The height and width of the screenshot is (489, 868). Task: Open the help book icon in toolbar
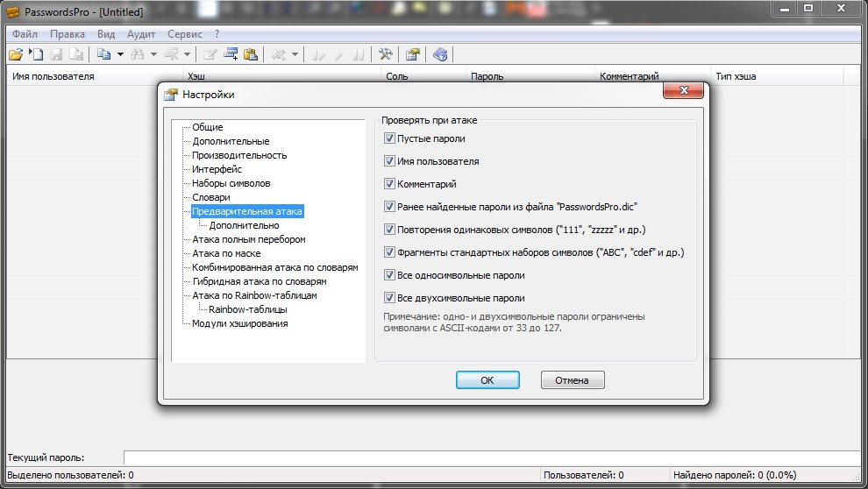coord(440,54)
